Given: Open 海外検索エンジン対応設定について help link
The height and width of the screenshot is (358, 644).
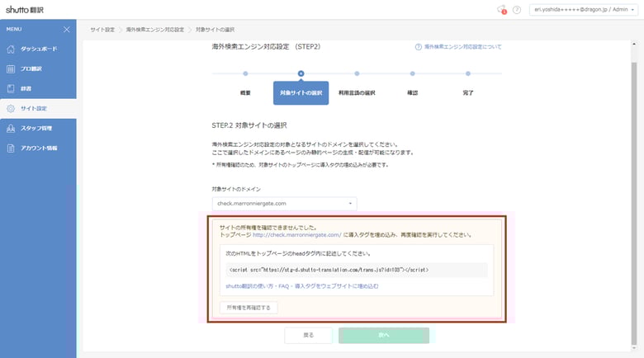Looking at the screenshot, I should [x=463, y=47].
